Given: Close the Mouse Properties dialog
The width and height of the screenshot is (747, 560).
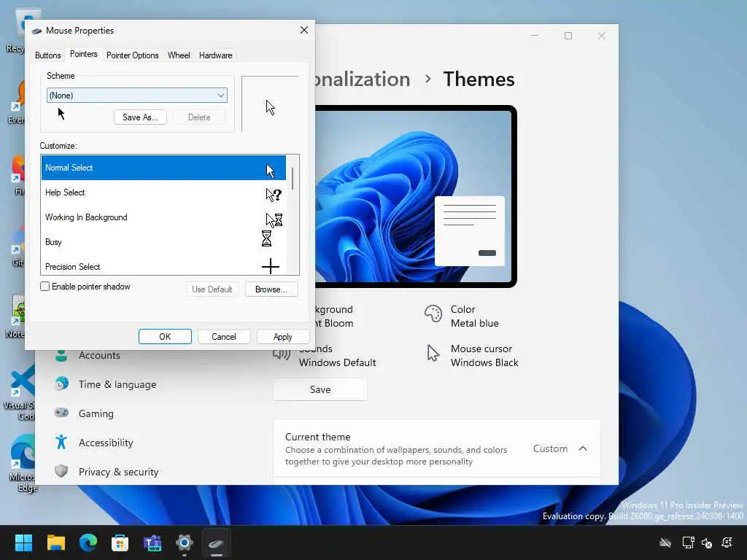Looking at the screenshot, I should (304, 30).
